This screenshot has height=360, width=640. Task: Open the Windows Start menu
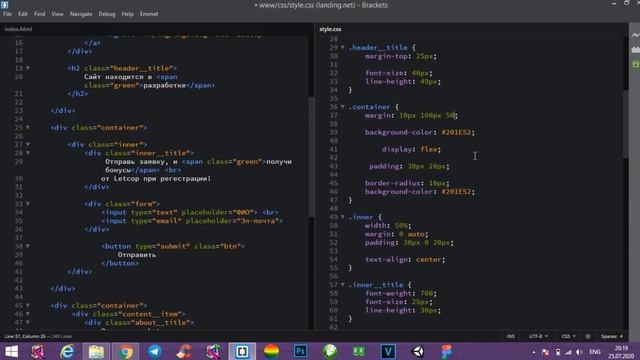coord(11,351)
